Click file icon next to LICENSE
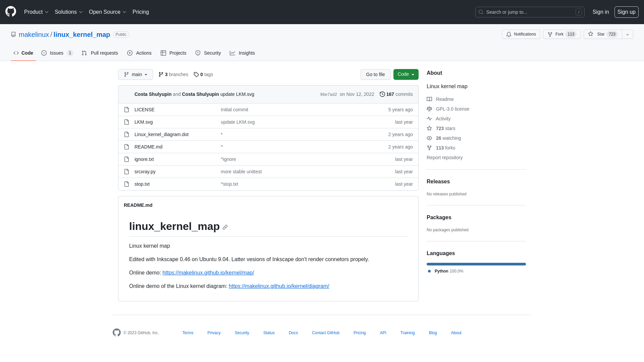 (x=126, y=110)
